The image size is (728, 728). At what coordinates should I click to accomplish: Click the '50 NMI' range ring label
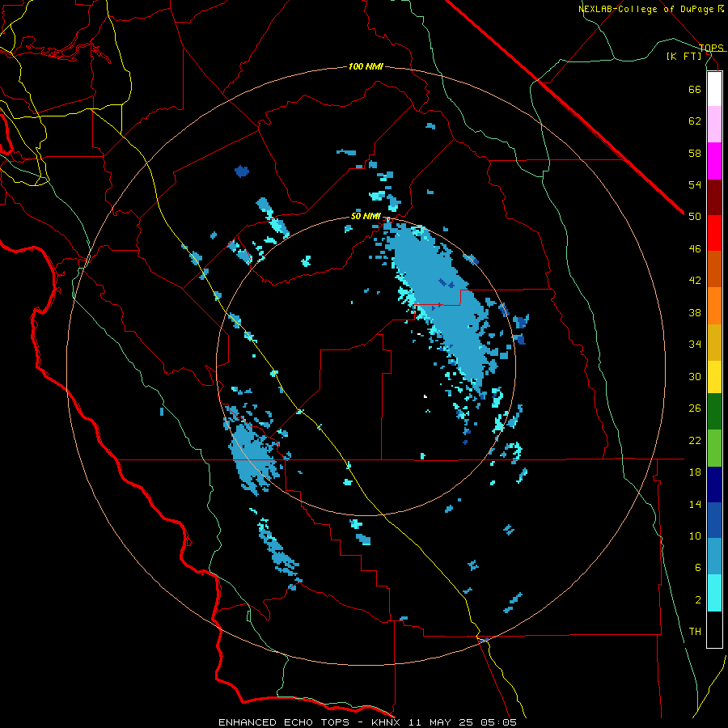click(366, 216)
